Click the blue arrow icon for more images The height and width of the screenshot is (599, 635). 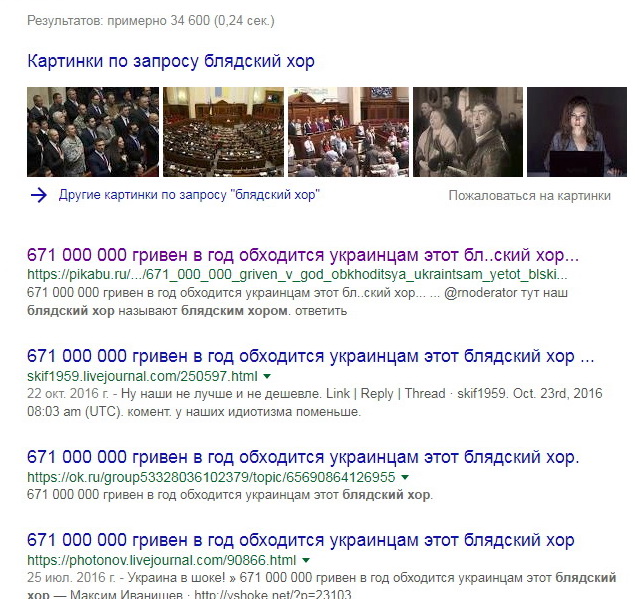click(39, 196)
